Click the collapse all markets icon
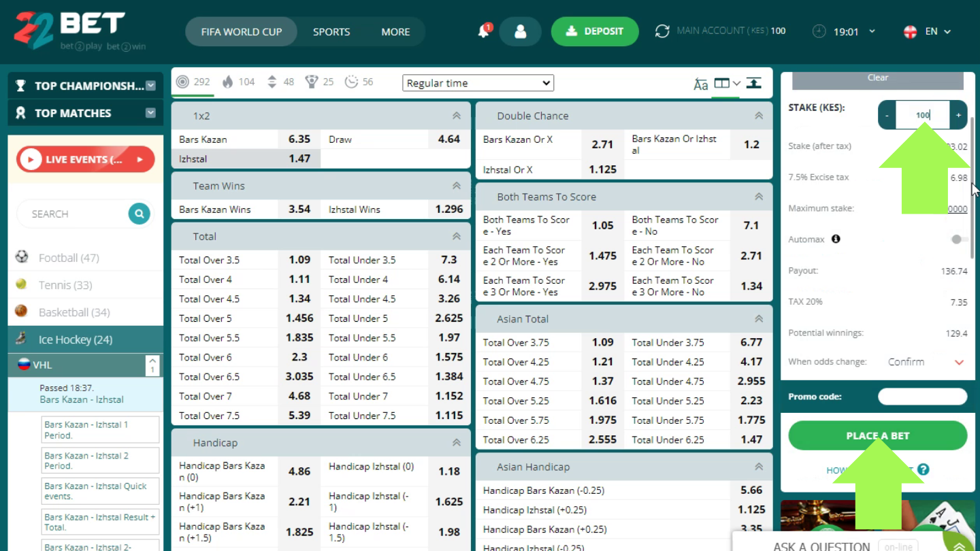The height and width of the screenshot is (551, 980). tap(754, 83)
